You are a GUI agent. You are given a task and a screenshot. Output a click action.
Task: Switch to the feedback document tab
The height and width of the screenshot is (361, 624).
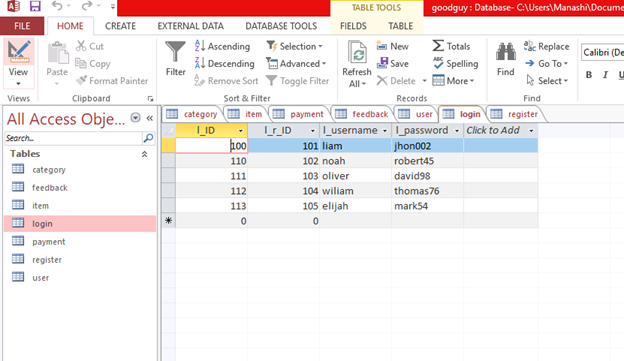(x=362, y=114)
